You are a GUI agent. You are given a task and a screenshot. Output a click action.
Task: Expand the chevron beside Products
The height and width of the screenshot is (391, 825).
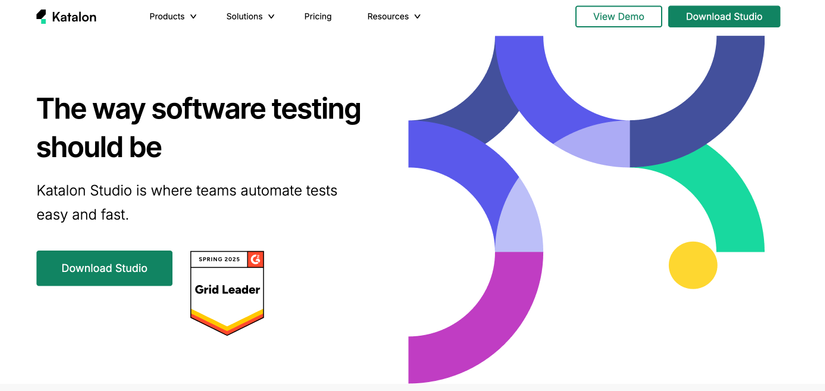tap(193, 16)
